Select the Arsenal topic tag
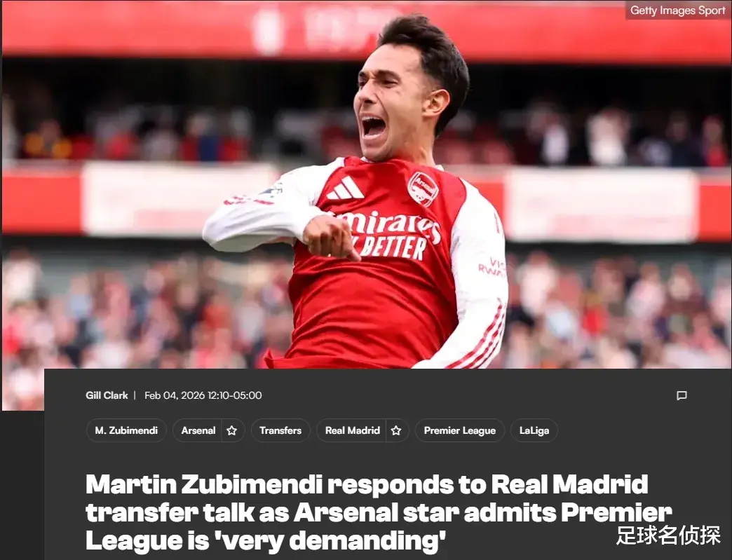Screen dimensions: 732x560 (198, 430)
